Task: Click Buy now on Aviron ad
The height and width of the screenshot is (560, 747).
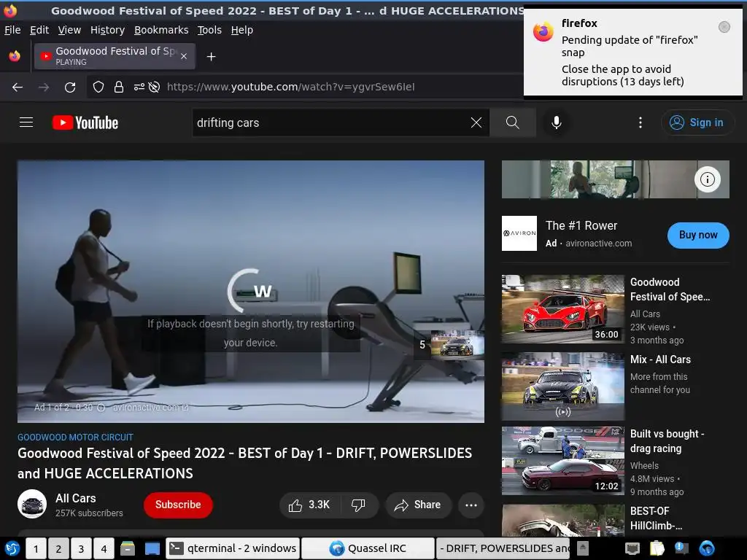Action: (x=698, y=235)
